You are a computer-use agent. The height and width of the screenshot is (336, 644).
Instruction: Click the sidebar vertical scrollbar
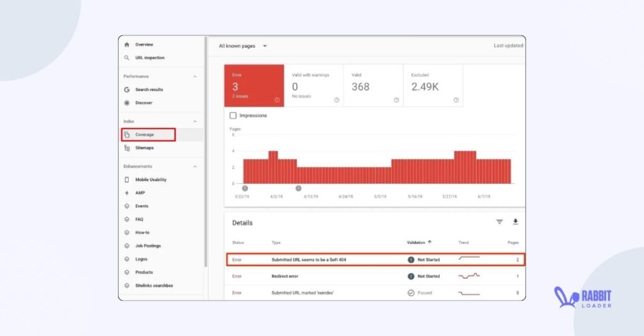pyautogui.click(x=206, y=152)
